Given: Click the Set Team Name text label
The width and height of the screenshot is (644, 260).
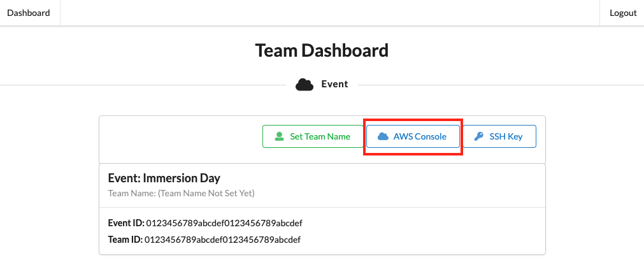Looking at the screenshot, I should point(320,136).
